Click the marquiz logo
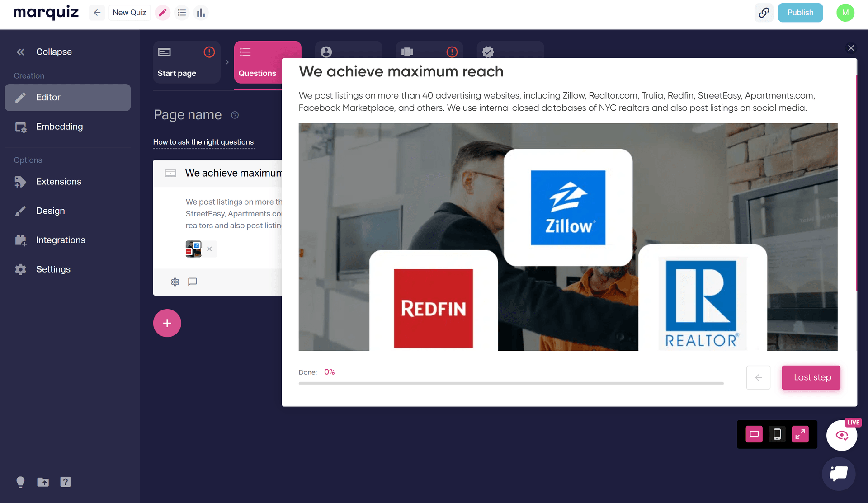 point(46,12)
